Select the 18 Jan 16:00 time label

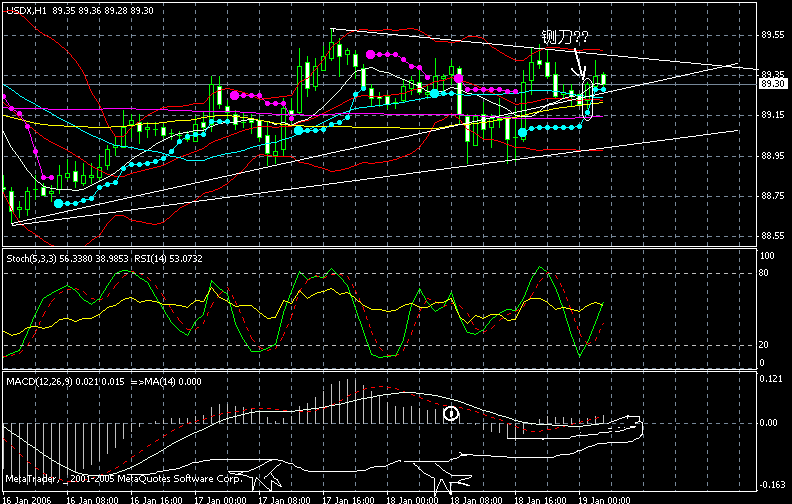point(540,500)
